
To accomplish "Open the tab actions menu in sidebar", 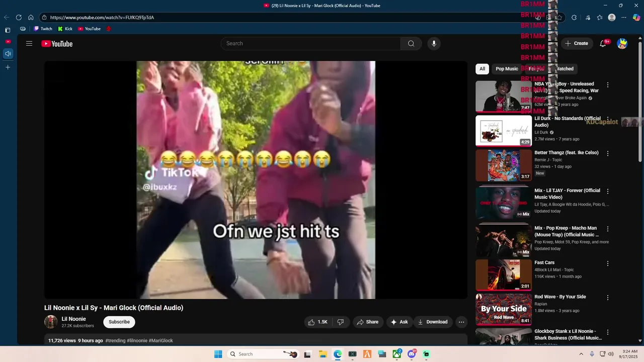I will [8, 30].
